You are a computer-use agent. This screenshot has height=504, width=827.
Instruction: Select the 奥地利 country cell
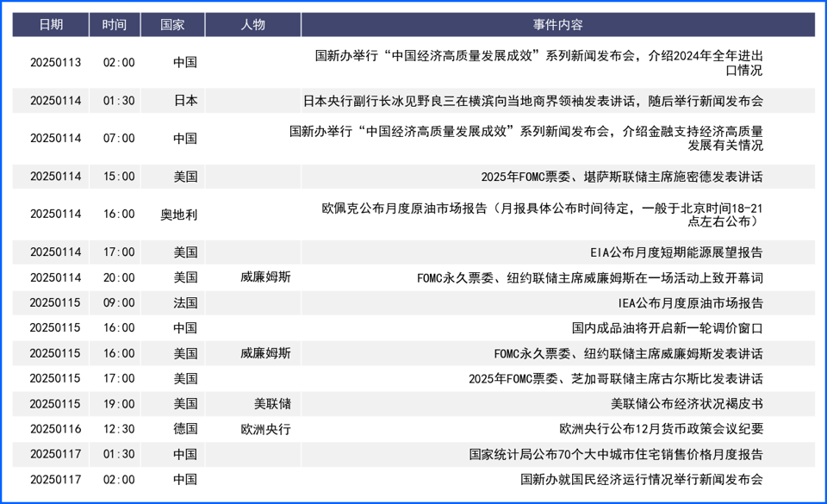tap(179, 215)
